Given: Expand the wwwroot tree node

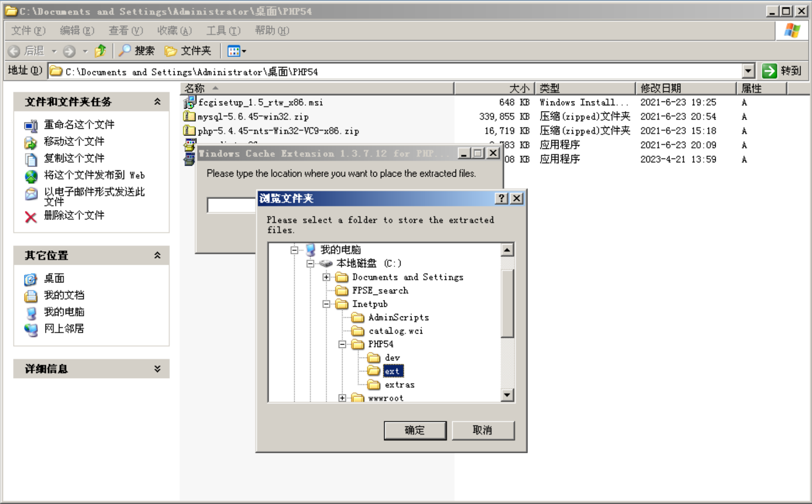Looking at the screenshot, I should click(x=342, y=398).
